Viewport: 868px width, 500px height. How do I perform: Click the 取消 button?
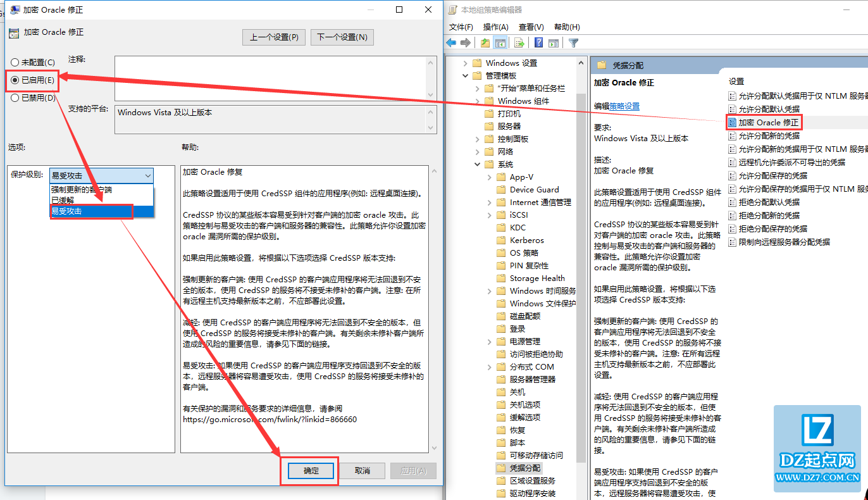(362, 471)
